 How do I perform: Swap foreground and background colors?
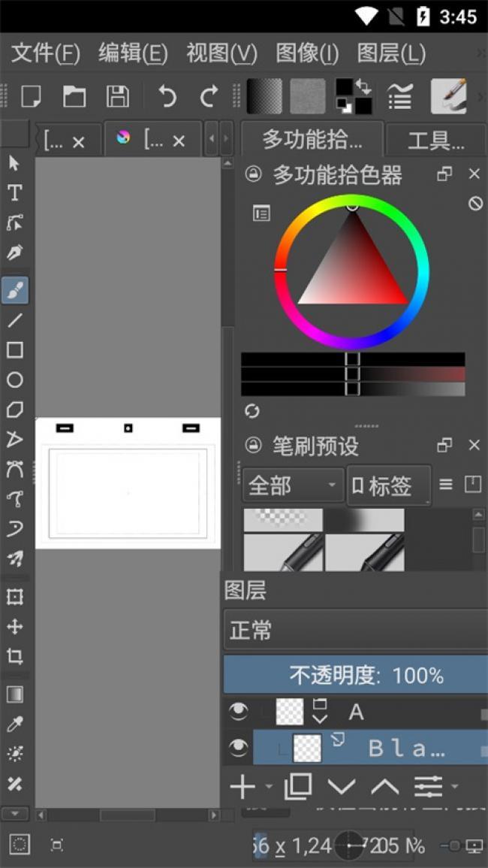(x=363, y=86)
